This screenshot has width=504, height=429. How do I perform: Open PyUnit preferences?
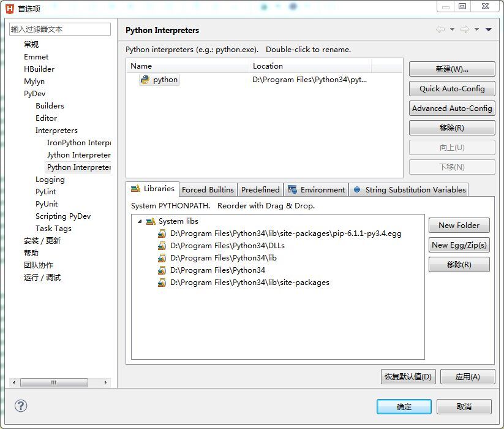click(47, 204)
